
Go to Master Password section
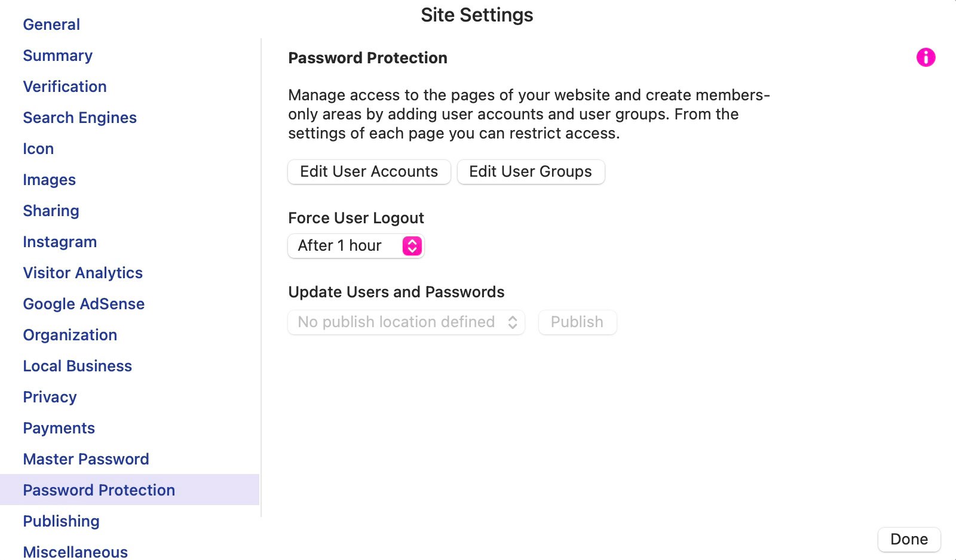pyautogui.click(x=86, y=459)
